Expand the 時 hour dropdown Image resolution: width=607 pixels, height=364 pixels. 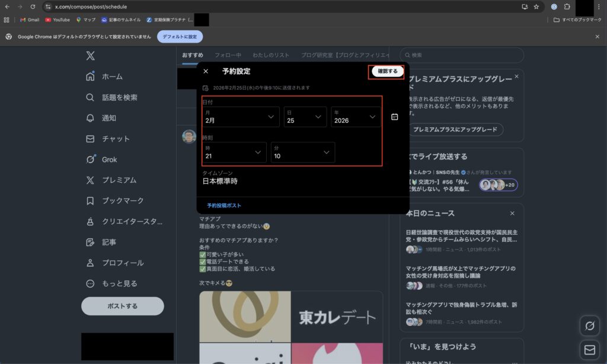(x=234, y=152)
